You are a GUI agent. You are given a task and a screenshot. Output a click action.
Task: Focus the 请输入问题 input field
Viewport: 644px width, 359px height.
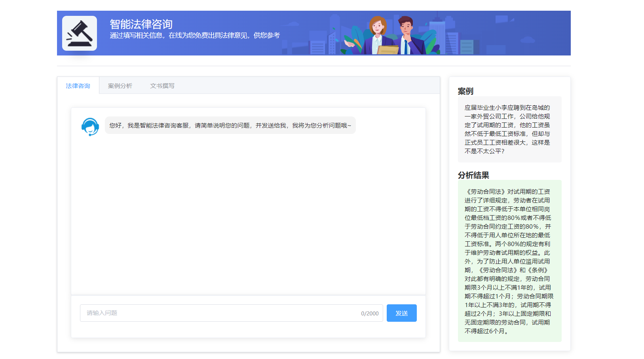[x=232, y=313]
